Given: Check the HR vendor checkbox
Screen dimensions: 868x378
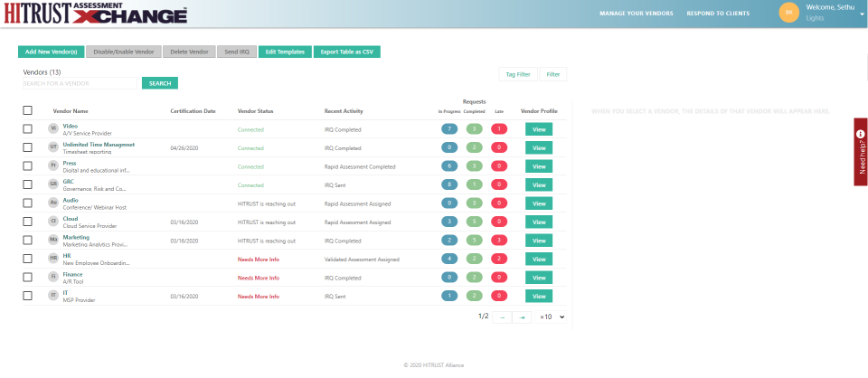Looking at the screenshot, I should [x=28, y=259].
